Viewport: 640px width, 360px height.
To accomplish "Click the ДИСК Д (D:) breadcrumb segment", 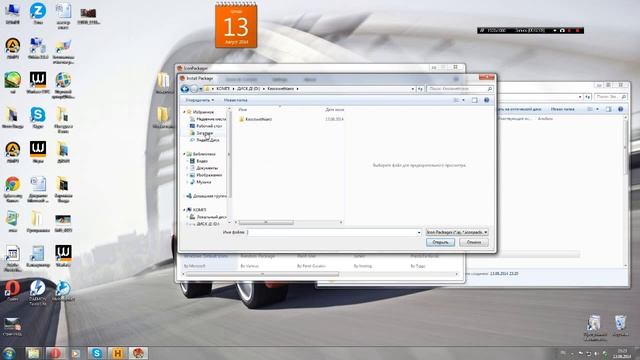I will point(249,89).
